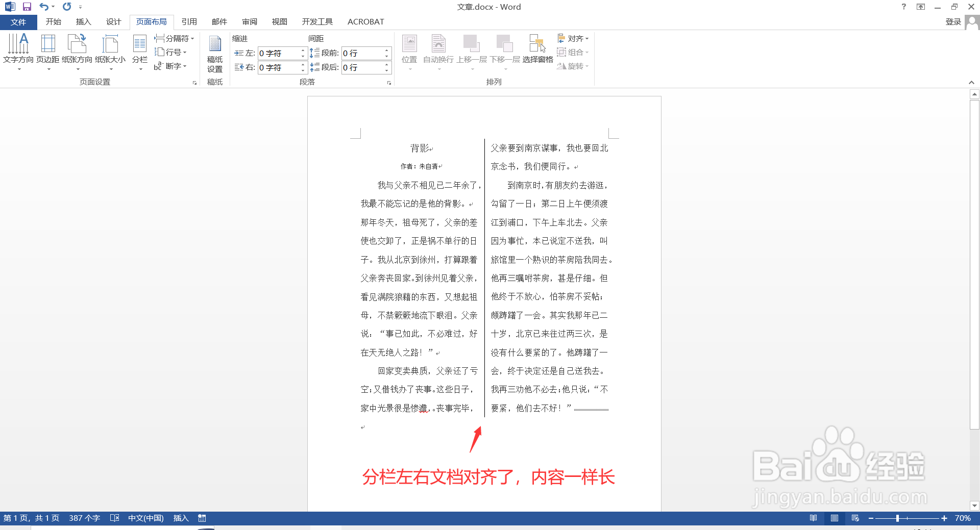Click the spacing after (段后) field
The image size is (980, 530).
coord(362,67)
